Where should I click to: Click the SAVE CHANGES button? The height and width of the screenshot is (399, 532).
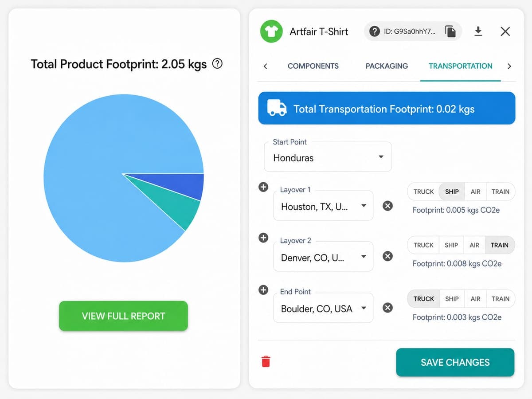pyautogui.click(x=455, y=362)
